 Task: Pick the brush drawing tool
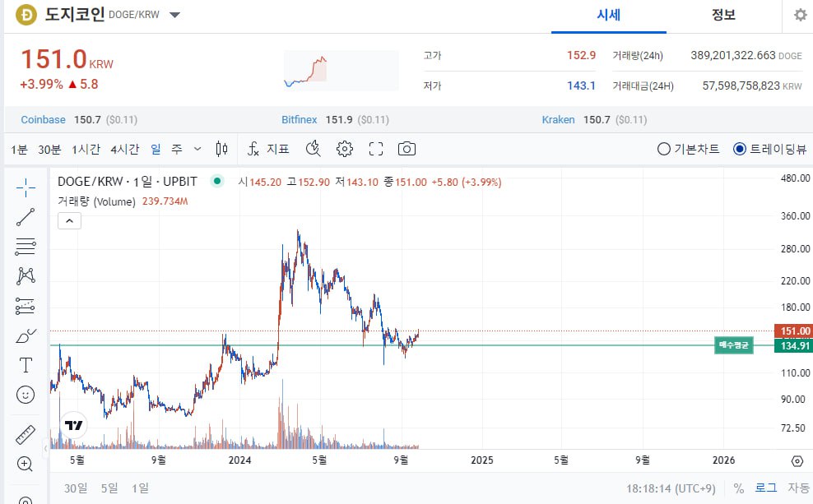click(26, 336)
